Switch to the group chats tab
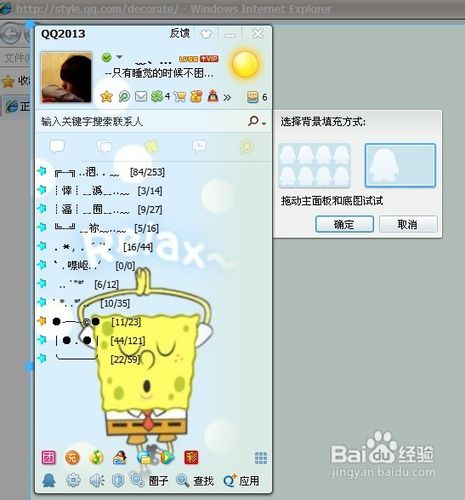Image resolution: width=465 pixels, height=500 pixels. coord(104,147)
